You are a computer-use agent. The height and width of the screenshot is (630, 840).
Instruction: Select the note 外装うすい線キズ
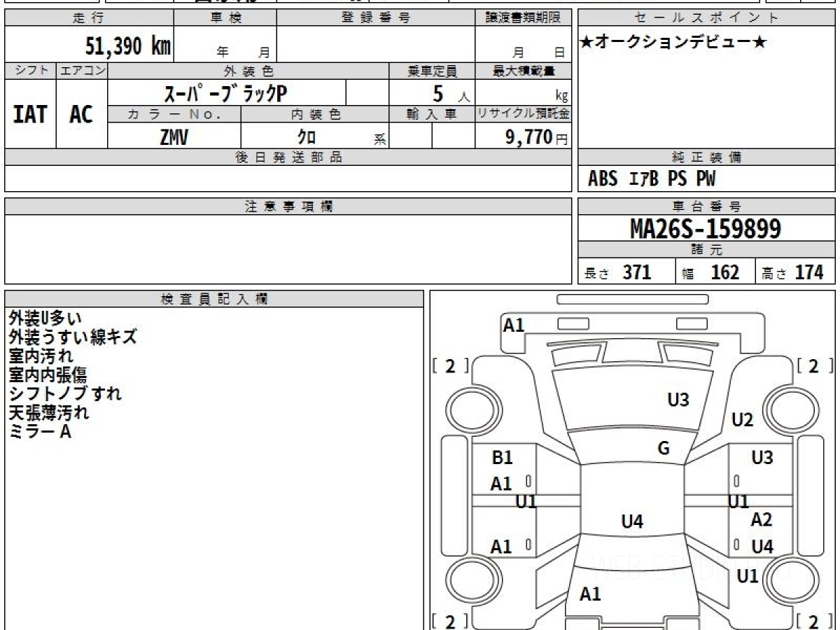point(72,337)
